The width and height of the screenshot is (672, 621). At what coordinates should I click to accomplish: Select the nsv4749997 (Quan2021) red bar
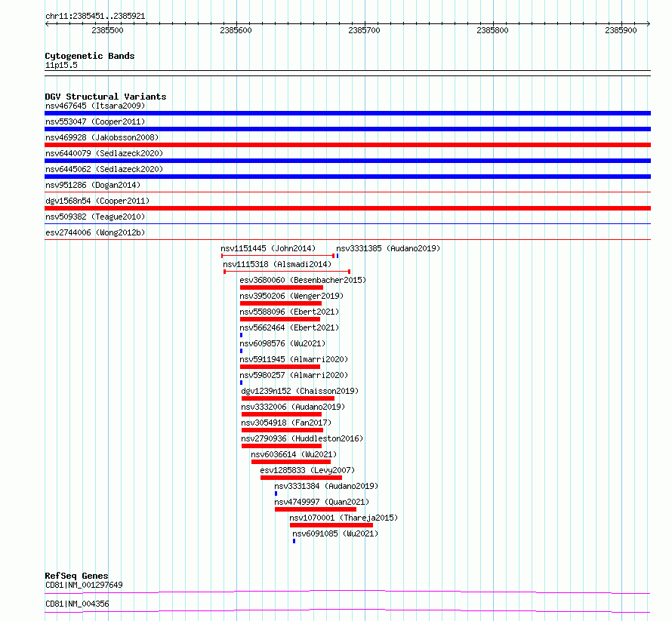coord(316,509)
